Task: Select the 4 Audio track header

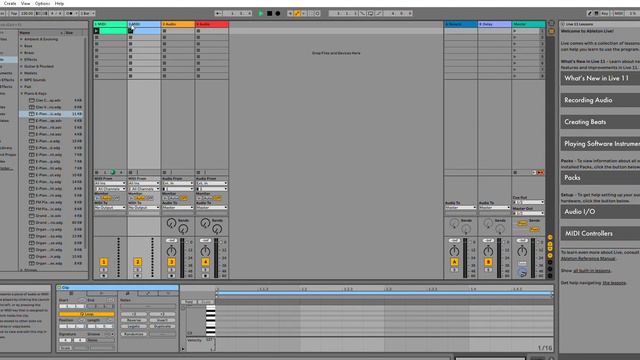Action: pyautogui.click(x=211, y=24)
